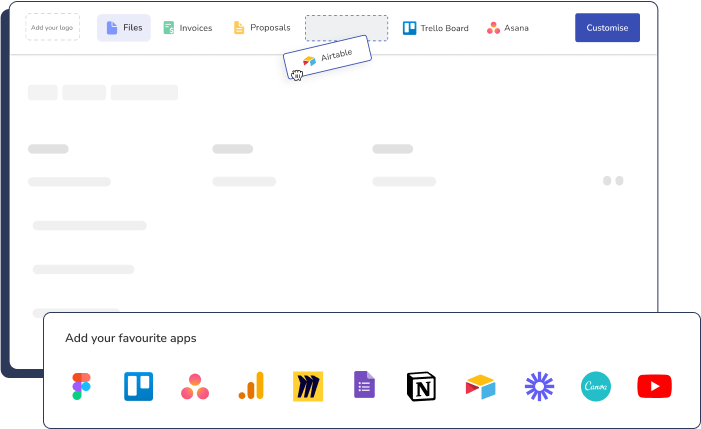Switch to the Invoices tab
The width and height of the screenshot is (701, 429).
click(188, 28)
